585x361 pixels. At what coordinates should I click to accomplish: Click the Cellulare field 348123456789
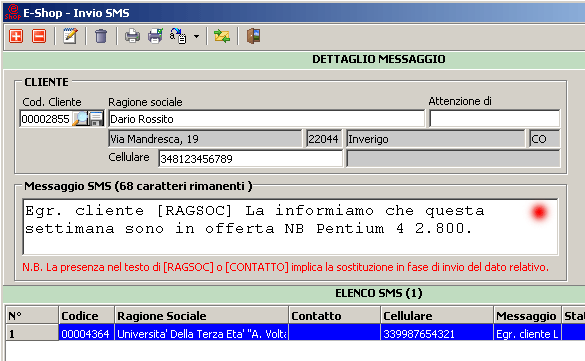click(x=250, y=159)
